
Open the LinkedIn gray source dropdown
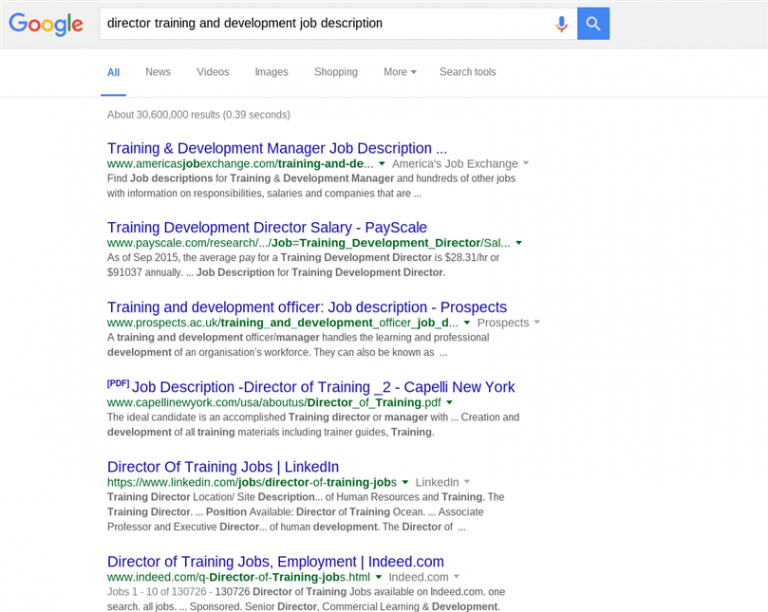pos(443,482)
